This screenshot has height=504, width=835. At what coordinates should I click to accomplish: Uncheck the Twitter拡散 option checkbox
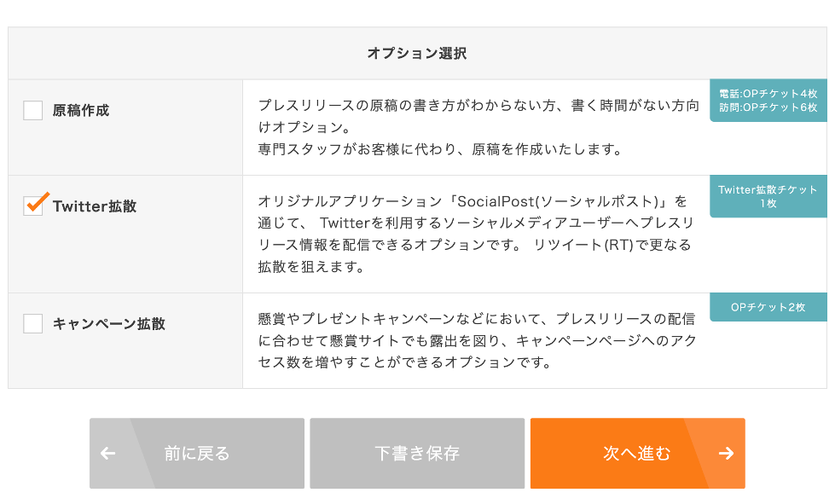click(32, 206)
